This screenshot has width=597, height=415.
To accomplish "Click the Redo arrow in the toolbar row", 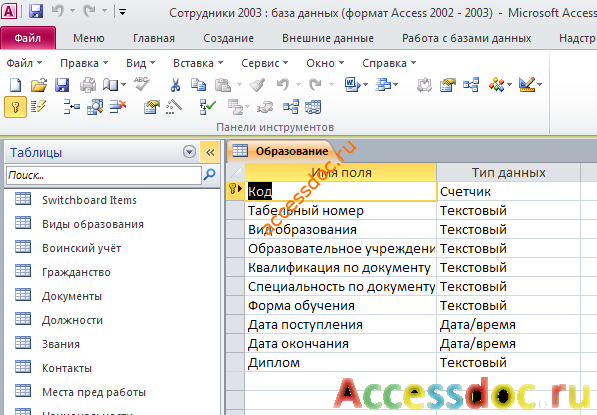I will pos(315,84).
